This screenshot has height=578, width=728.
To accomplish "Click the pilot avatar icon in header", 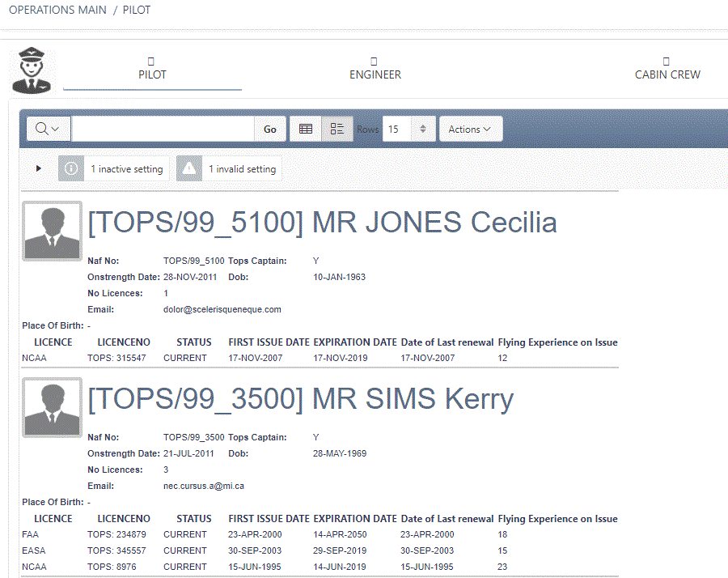I will 32,70.
